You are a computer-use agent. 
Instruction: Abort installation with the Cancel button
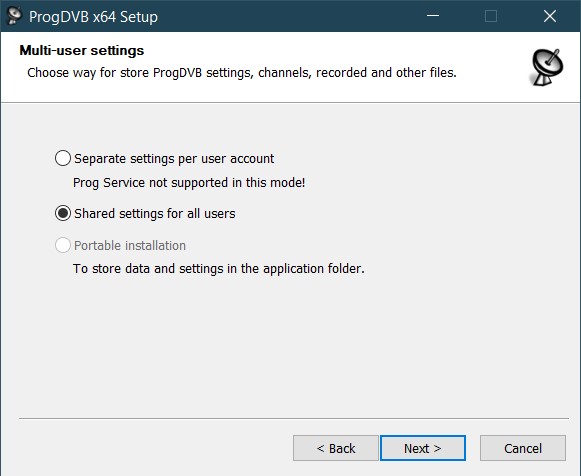tap(523, 448)
